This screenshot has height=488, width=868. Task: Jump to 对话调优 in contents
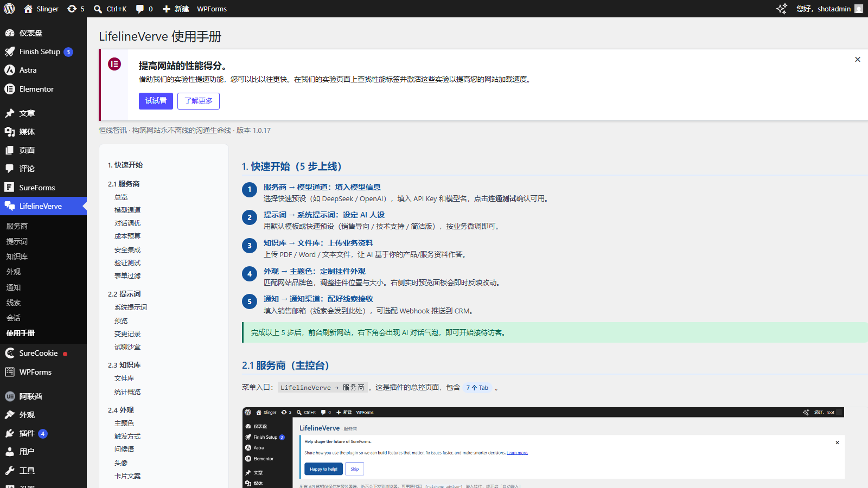[x=127, y=223]
